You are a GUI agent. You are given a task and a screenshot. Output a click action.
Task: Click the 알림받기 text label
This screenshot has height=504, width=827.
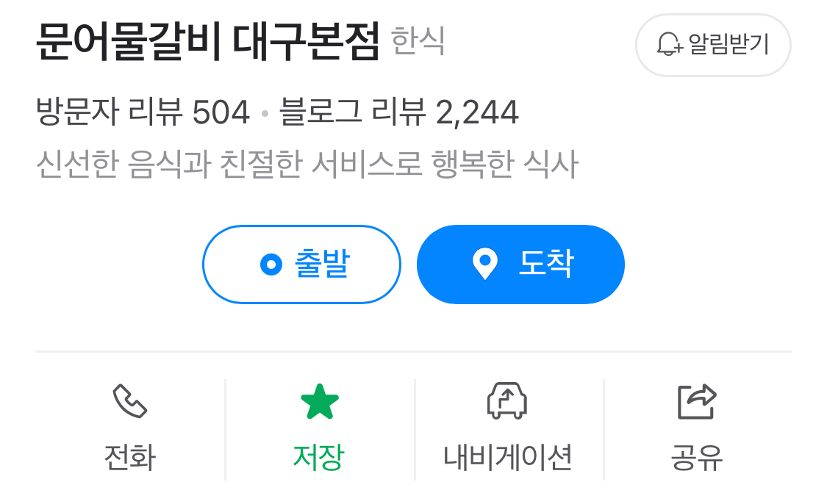click(729, 44)
